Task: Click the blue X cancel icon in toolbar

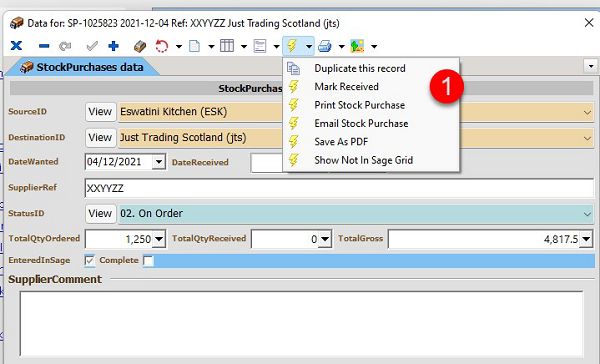Action: coord(16,46)
